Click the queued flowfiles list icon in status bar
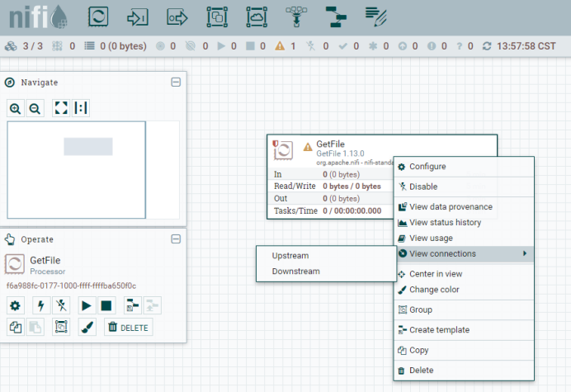The image size is (571, 392). [x=89, y=46]
